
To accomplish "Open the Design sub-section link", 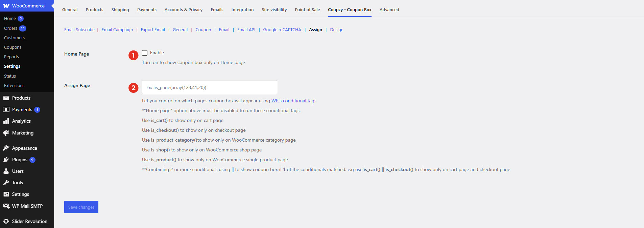I will click(337, 29).
